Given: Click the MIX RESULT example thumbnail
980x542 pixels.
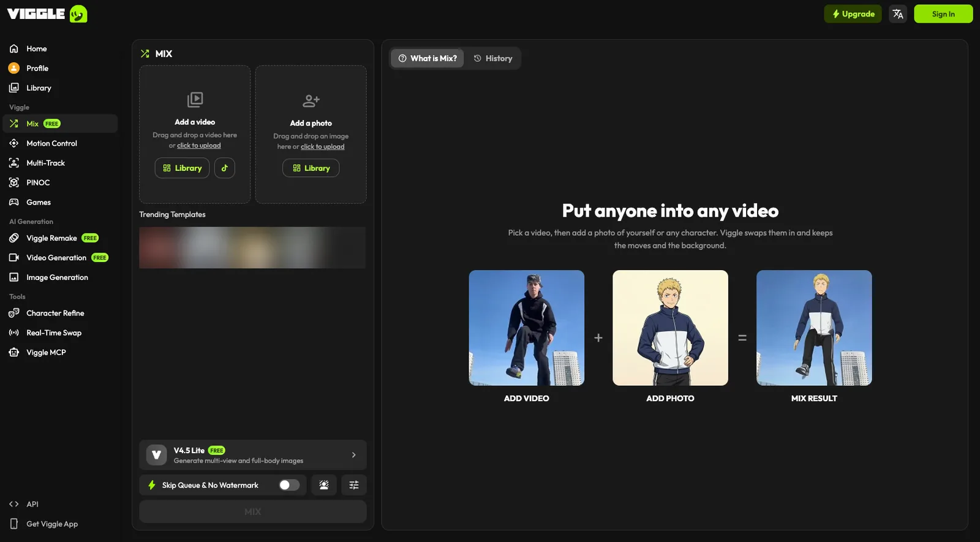Looking at the screenshot, I should click(x=814, y=328).
